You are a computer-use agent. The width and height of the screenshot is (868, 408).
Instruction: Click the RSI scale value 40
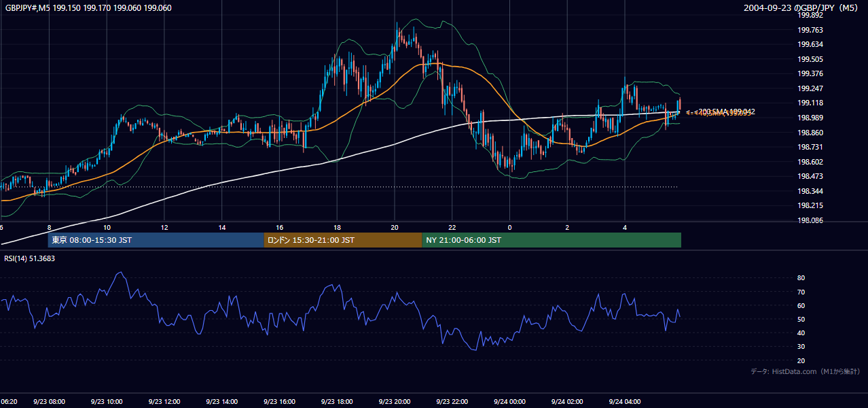click(801, 333)
